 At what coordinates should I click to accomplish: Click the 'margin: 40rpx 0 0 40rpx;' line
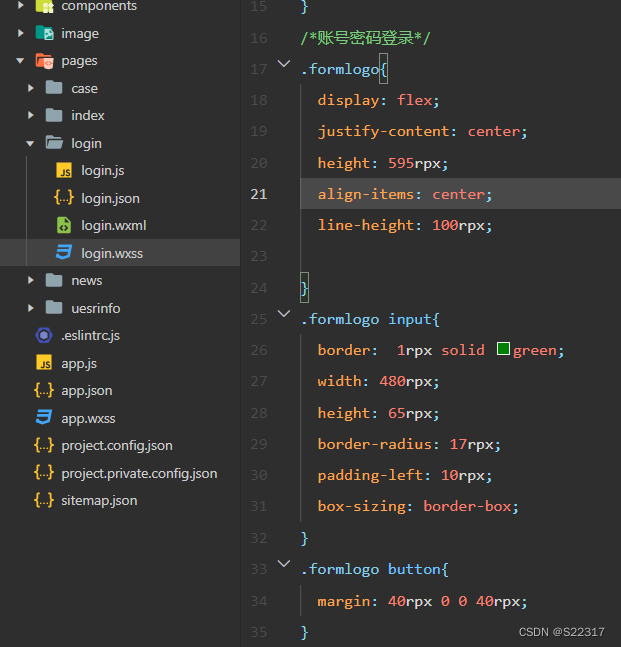423,601
